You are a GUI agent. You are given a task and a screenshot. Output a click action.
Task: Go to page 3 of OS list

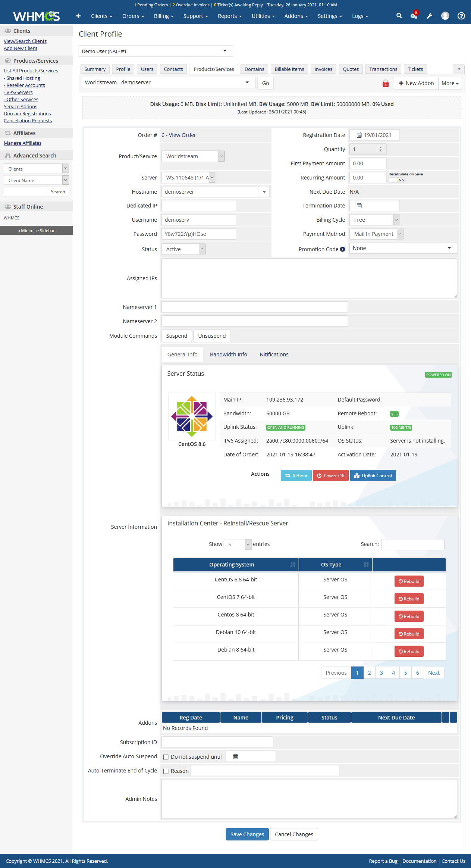click(x=381, y=673)
